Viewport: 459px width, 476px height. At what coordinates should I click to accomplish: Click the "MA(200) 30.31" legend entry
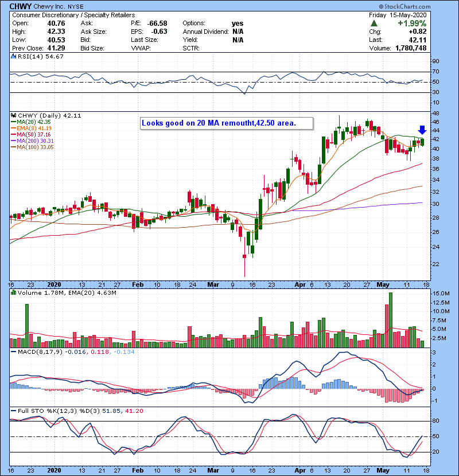pos(32,141)
